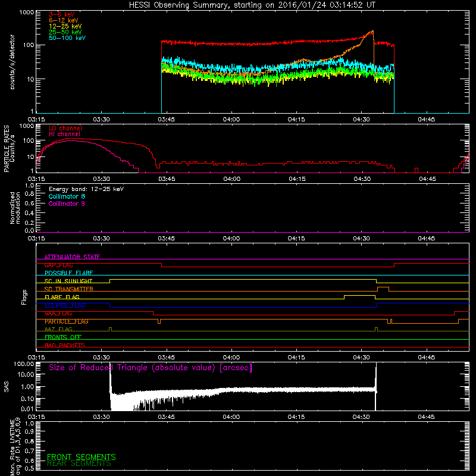Click the FRONT SEGMENTS legend label

pos(82,457)
